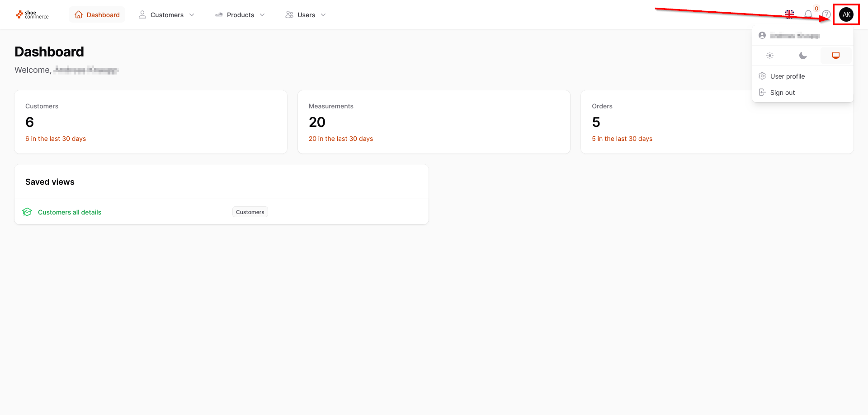The width and height of the screenshot is (868, 415).
Task: Click the graduation cap saved view icon
Action: (x=27, y=212)
